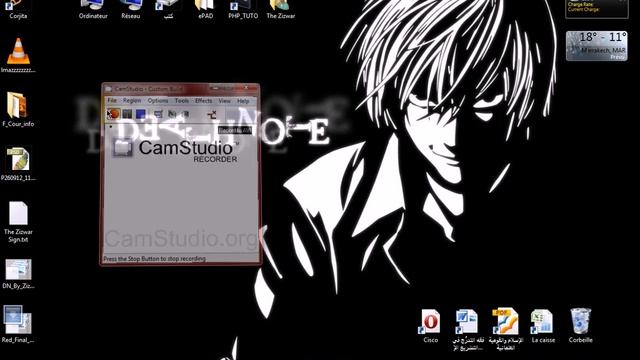Image resolution: width=640 pixels, height=360 pixels.
Task: Select the P260912_11 file icon
Action: coord(18,163)
